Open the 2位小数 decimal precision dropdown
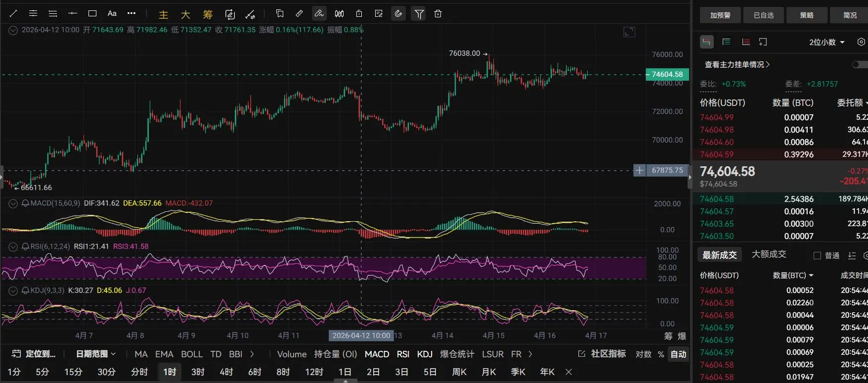This screenshot has width=868, height=383. [826, 42]
